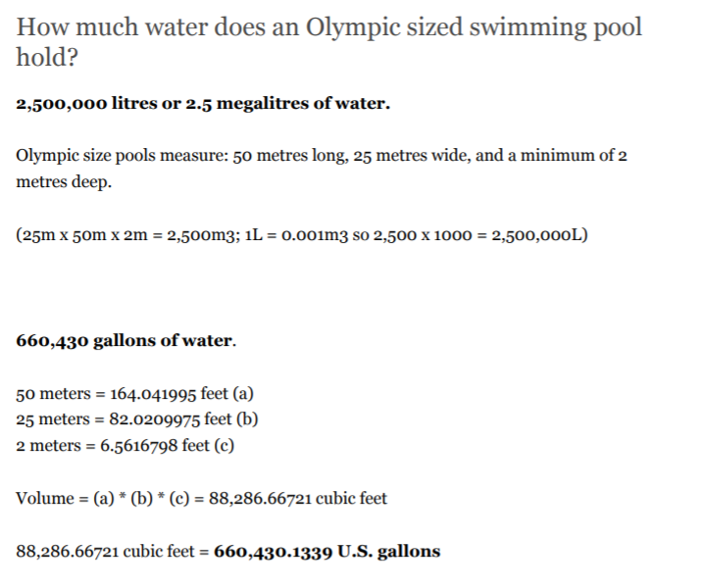Click the words "metres deep." in the paragraph

point(64,183)
